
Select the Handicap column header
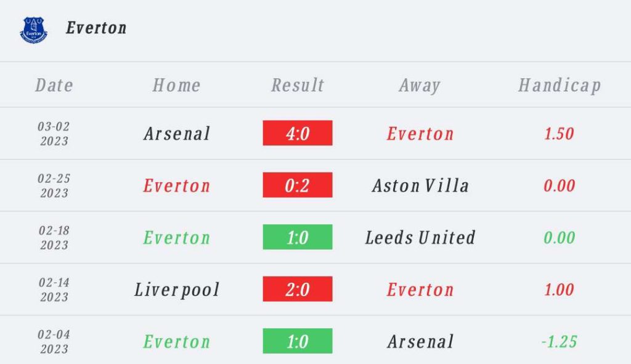click(560, 86)
